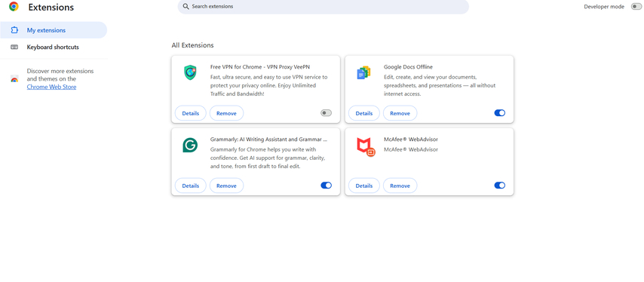Click the Extensions page title
Viewport: 644px width, 282px height.
51,7
